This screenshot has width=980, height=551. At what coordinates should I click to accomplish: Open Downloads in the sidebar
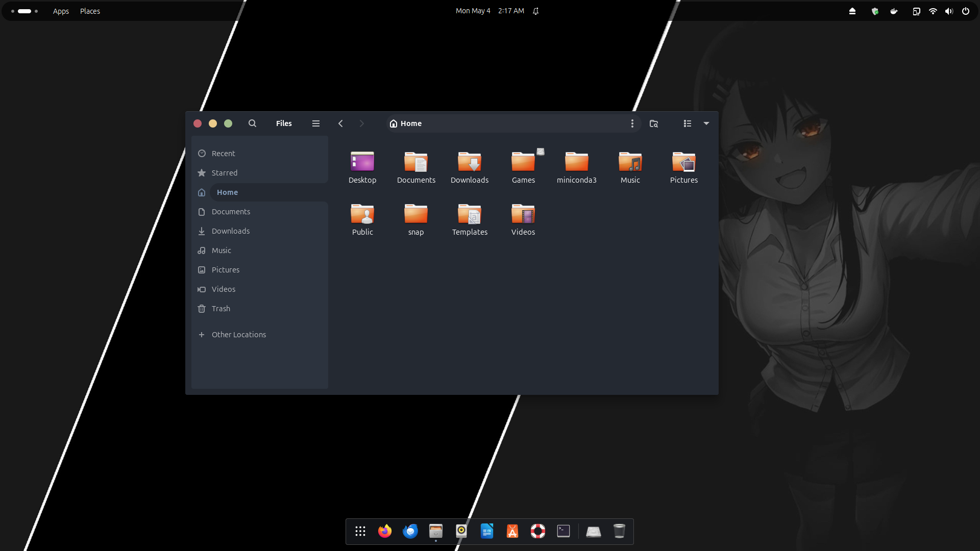point(260,231)
